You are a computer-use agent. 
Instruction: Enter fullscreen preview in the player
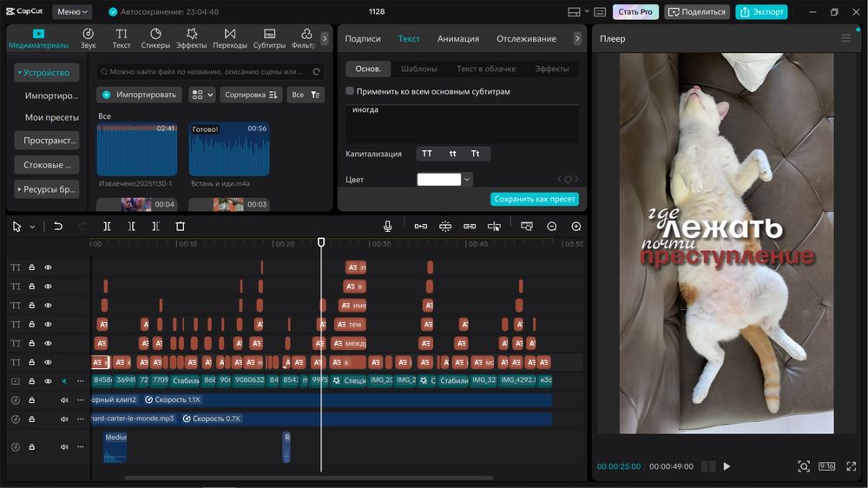coord(851,466)
